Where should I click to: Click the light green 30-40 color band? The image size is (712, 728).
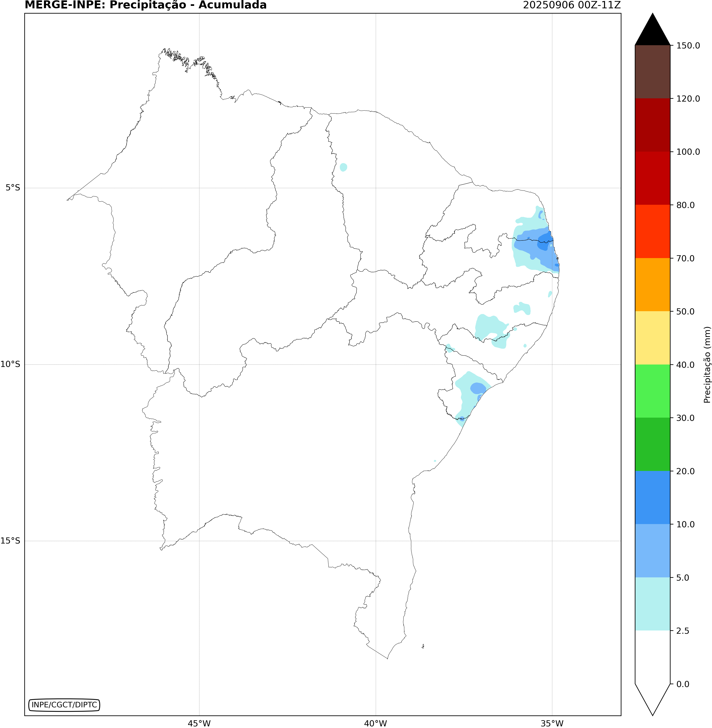(x=653, y=391)
